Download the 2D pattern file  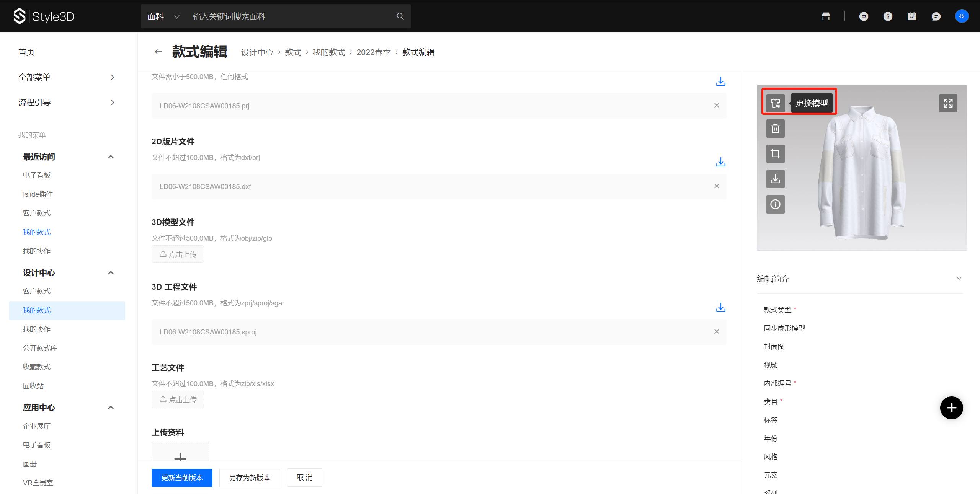coord(720,162)
